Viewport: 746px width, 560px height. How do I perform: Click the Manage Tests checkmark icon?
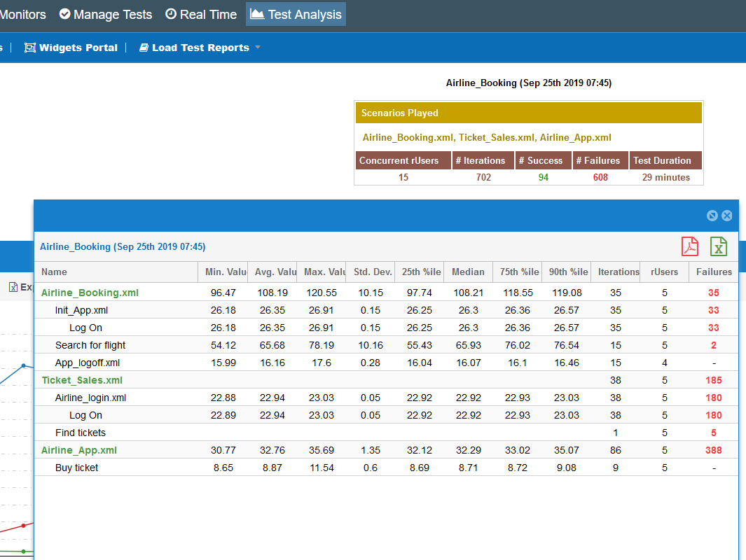point(64,14)
